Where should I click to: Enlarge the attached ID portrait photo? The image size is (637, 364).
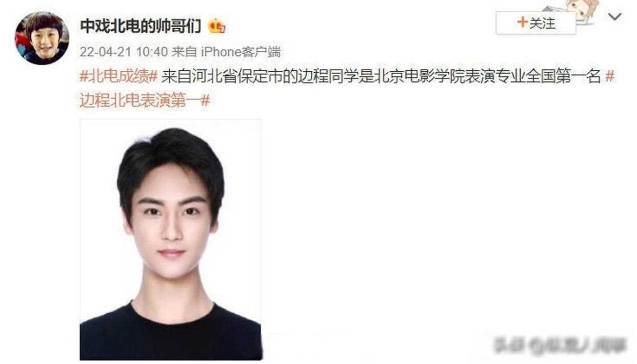tap(170, 239)
